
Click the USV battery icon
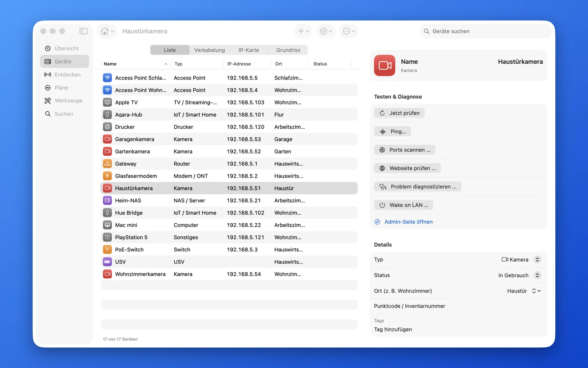click(x=107, y=262)
